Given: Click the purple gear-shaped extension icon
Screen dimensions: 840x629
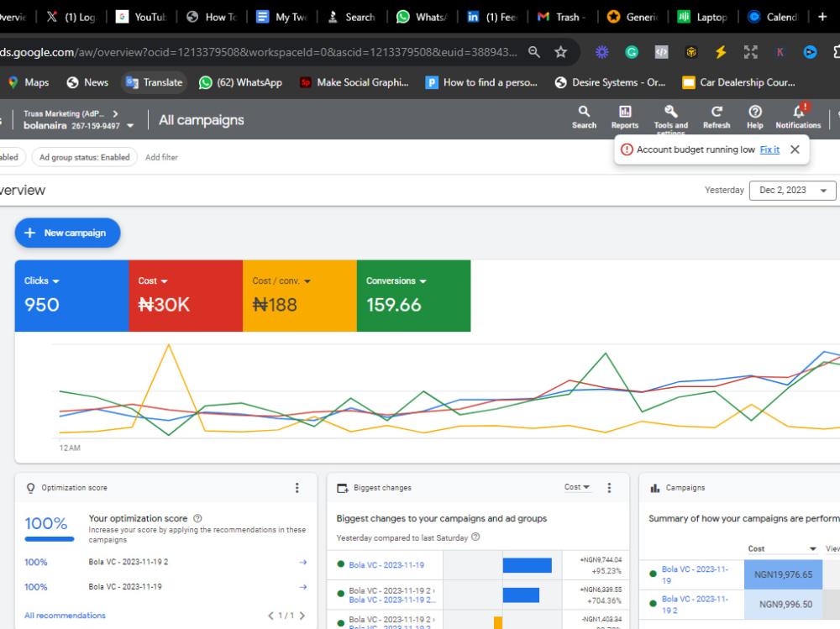Looking at the screenshot, I should tap(602, 52).
